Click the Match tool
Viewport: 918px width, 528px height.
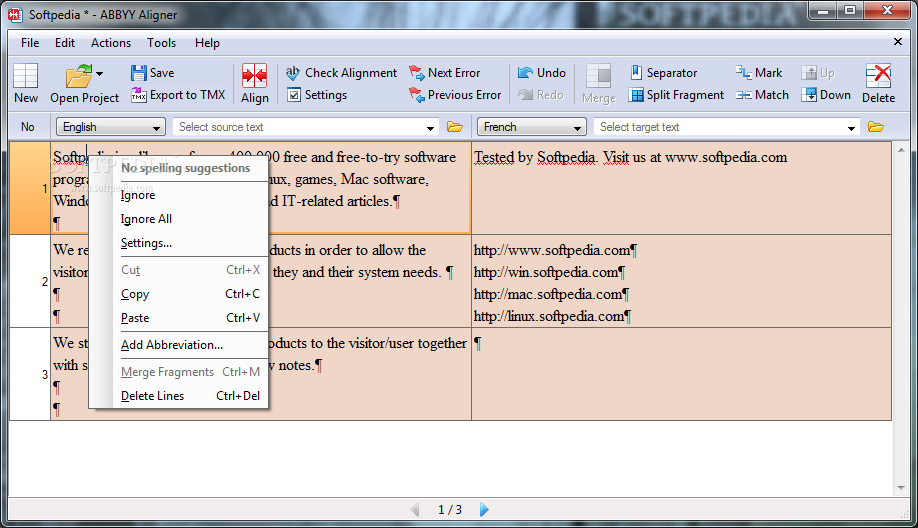point(762,95)
